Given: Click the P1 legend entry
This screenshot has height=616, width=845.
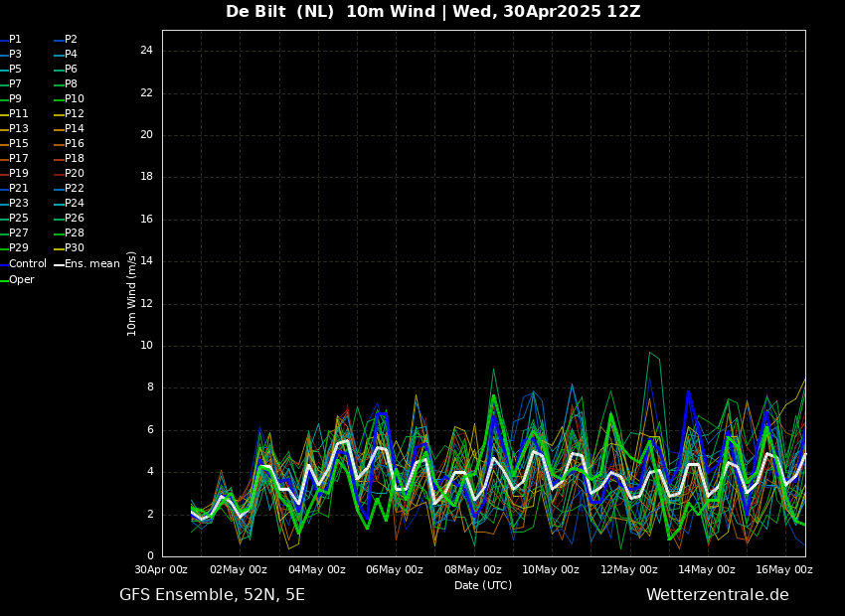Looking at the screenshot, I should (x=15, y=40).
